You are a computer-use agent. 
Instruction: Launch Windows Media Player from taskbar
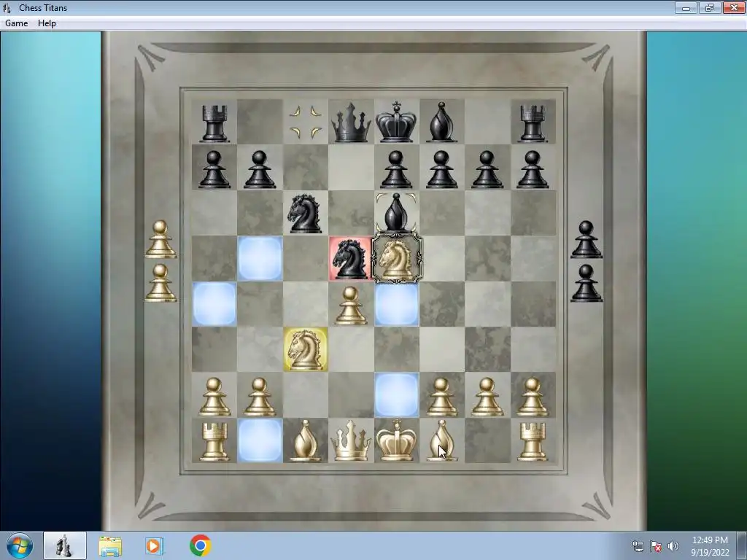coord(155,545)
